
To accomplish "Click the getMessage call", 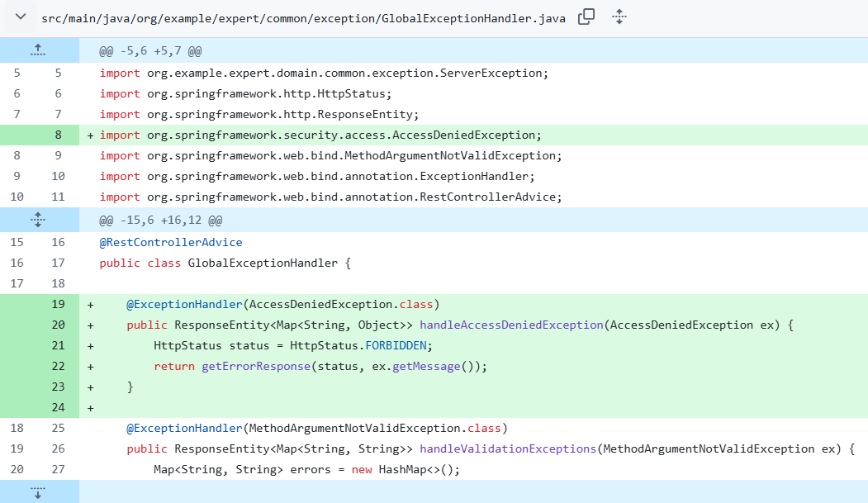I will click(426, 367).
